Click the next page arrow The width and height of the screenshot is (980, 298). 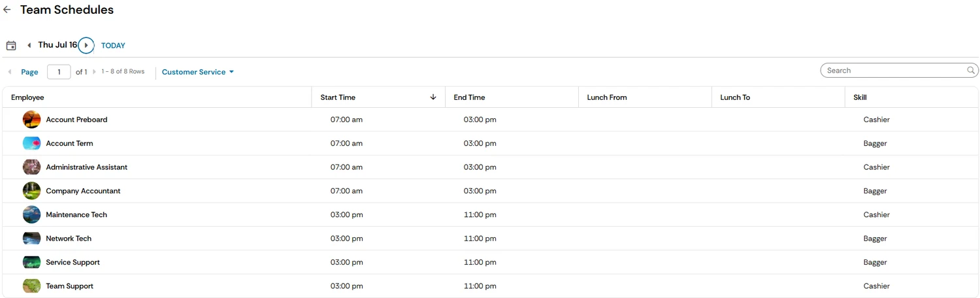[x=94, y=72]
